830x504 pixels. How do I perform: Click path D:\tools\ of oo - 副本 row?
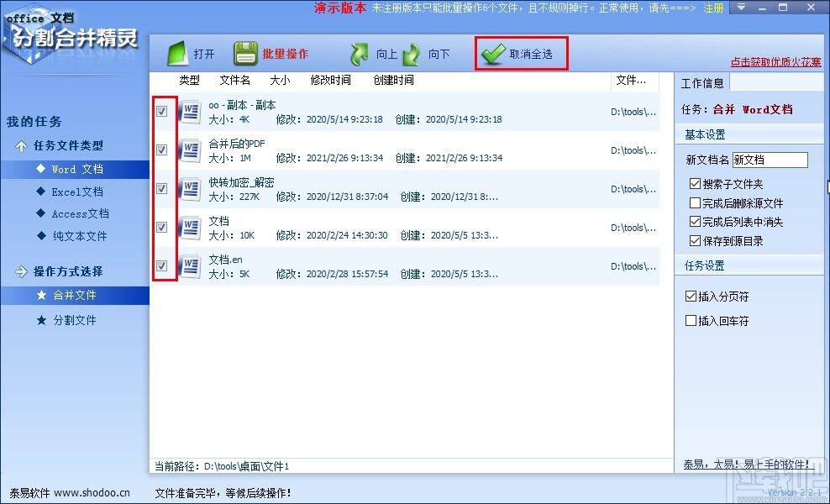(633, 112)
